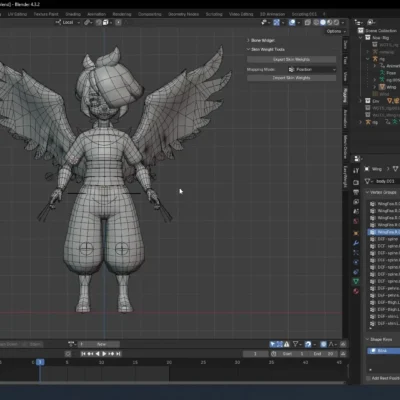
Task: Expand the Bone Widget panel
Action: click(x=261, y=40)
